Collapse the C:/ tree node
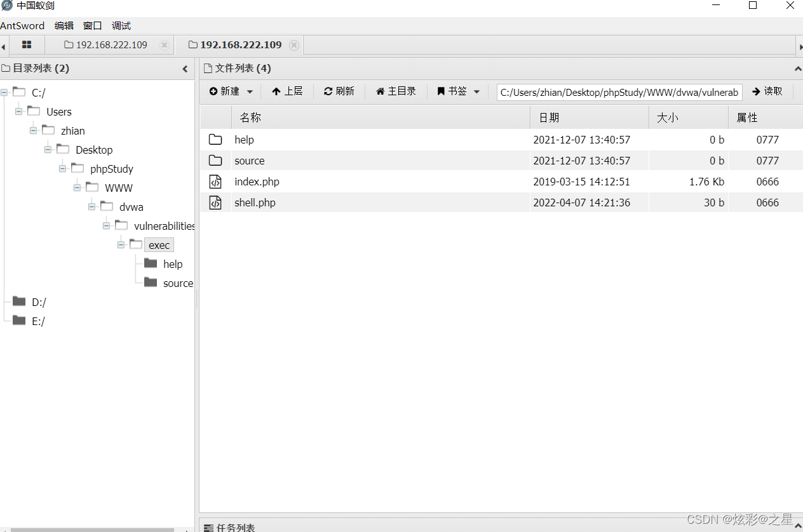 tap(4, 93)
